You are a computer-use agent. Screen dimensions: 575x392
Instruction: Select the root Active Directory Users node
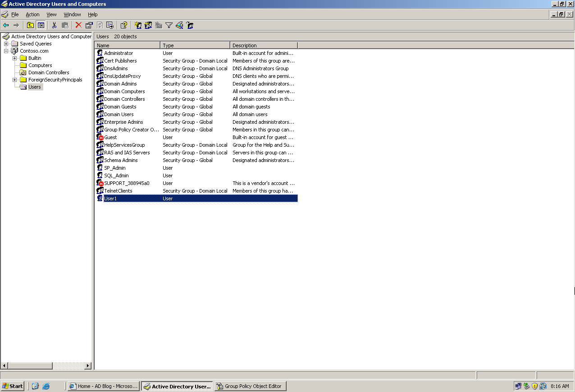click(51, 36)
